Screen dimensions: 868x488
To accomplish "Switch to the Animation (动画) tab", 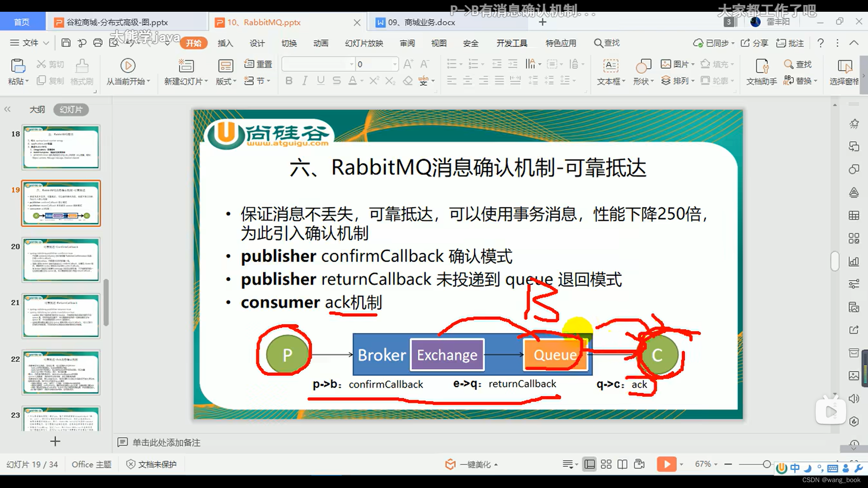I will point(321,43).
